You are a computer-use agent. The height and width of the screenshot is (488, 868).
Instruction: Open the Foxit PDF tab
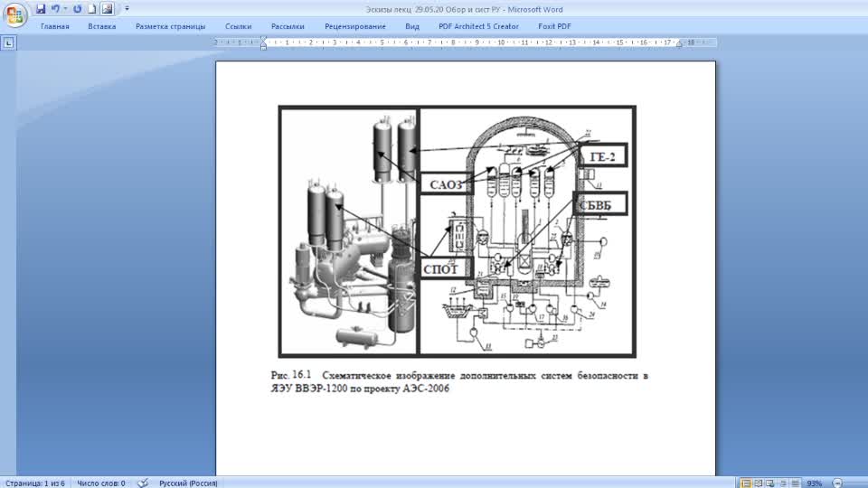554,26
